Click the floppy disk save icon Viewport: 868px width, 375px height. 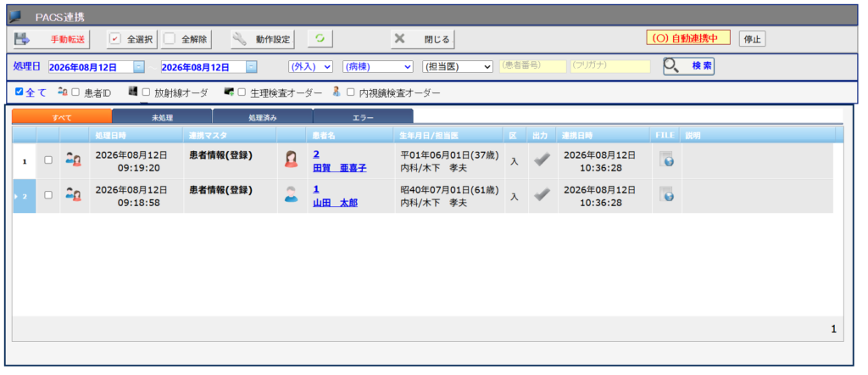coord(21,39)
